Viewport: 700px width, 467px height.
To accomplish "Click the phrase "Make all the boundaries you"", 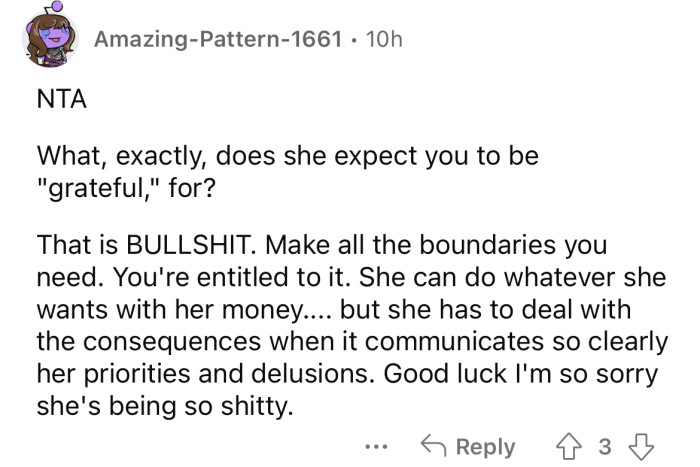I will pyautogui.click(x=451, y=244).
